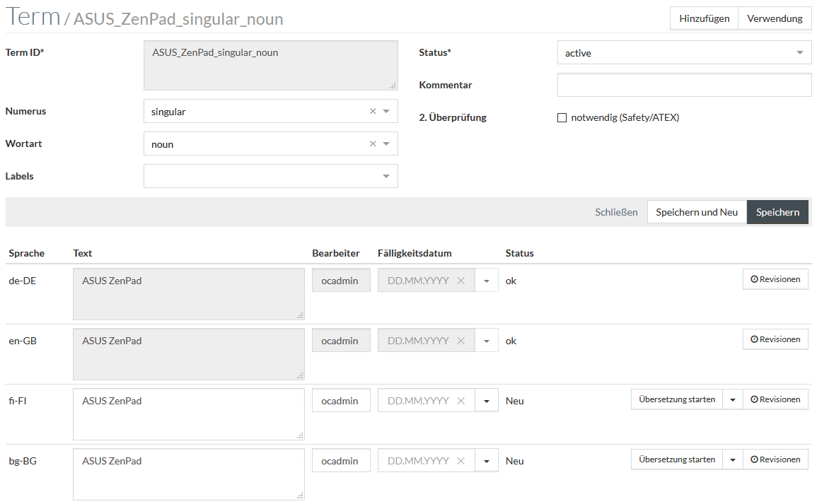Expand the Wortart dropdown arrow
This screenshot has width=817, height=504.
coord(386,143)
